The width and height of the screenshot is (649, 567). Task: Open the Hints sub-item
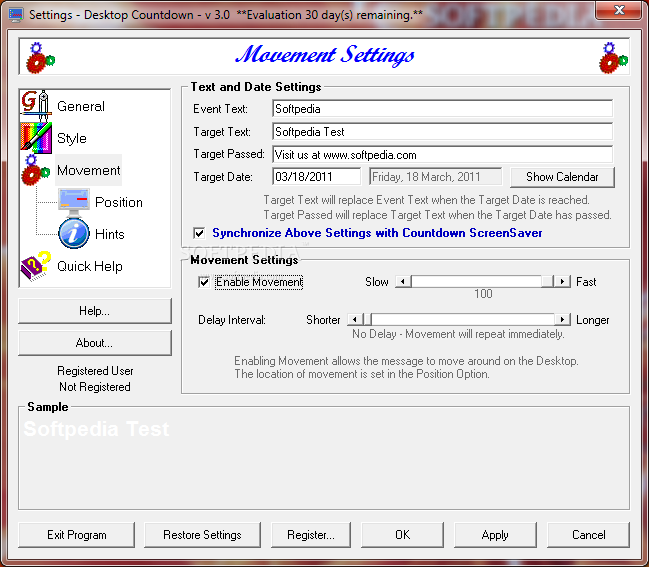(110, 234)
